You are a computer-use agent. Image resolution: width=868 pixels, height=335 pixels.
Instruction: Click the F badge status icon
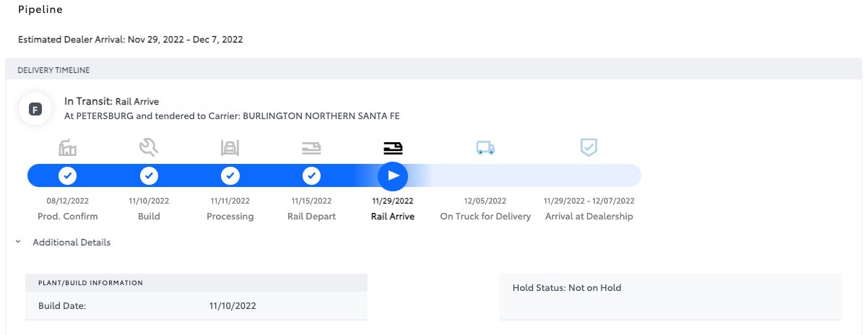point(35,109)
